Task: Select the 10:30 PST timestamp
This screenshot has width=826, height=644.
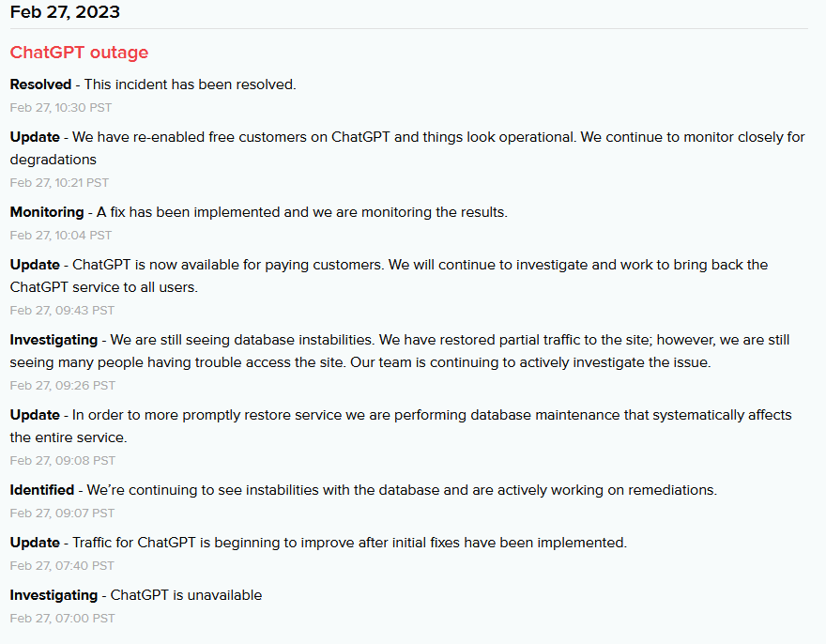Action: pos(61,107)
